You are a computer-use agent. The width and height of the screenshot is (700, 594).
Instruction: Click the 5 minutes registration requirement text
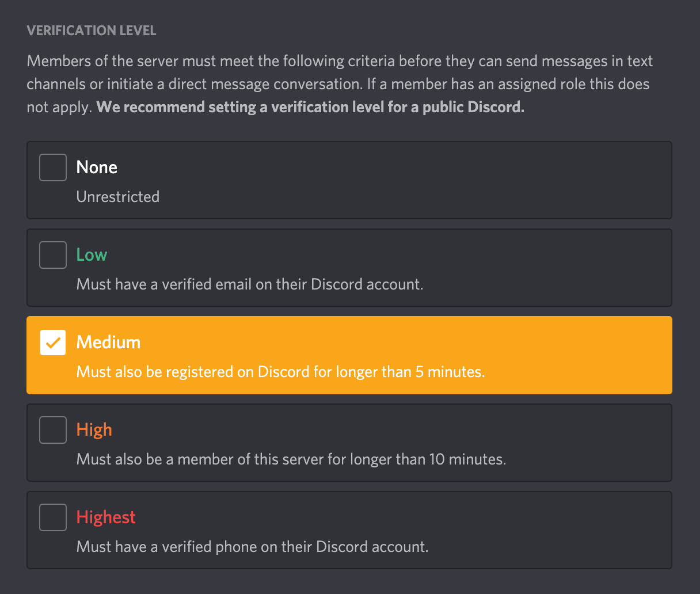(x=280, y=371)
